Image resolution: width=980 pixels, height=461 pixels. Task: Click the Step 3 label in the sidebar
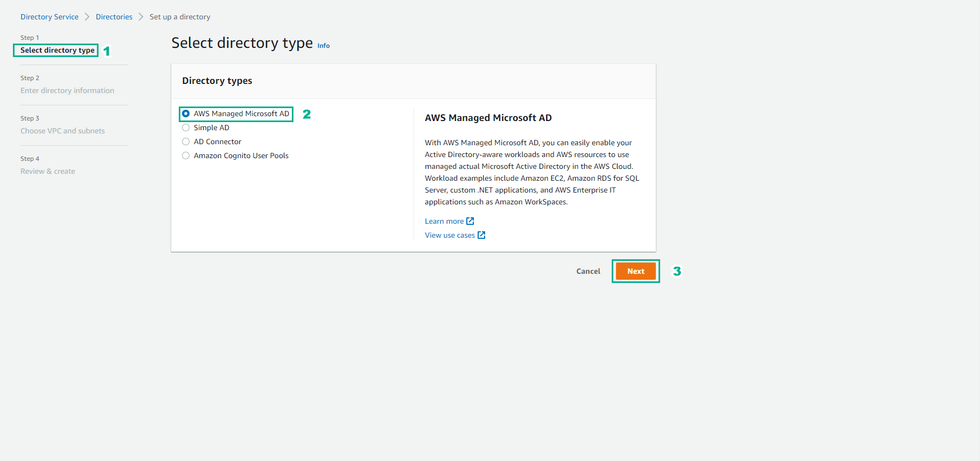[30, 118]
